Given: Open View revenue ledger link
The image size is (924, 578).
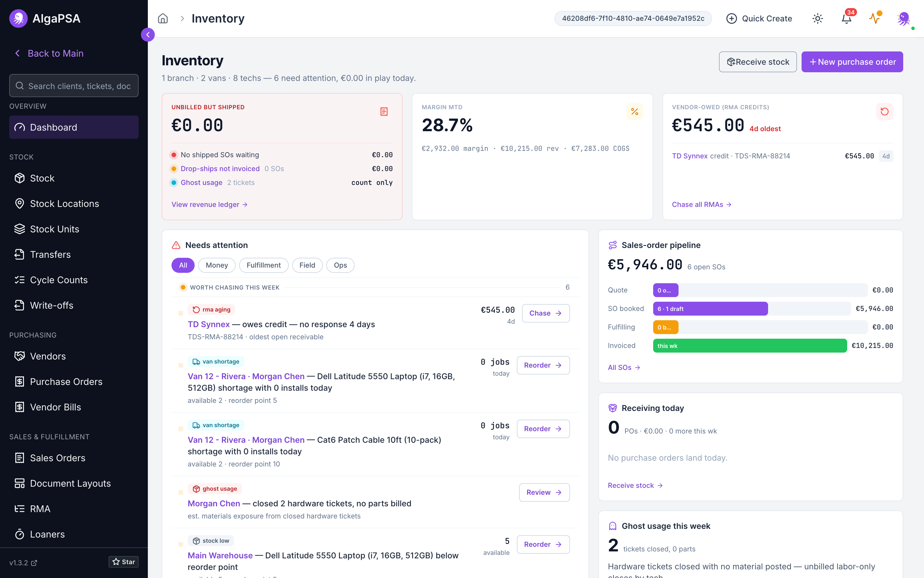Looking at the screenshot, I should pos(210,205).
